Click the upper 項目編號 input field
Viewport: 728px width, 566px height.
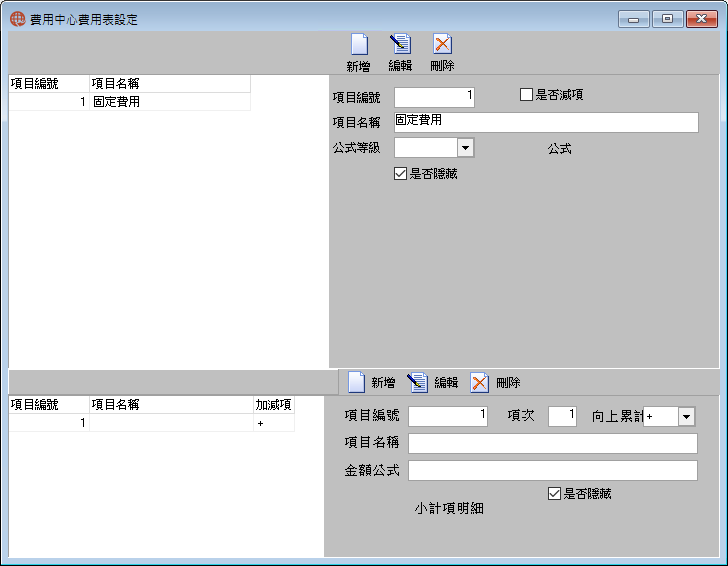[x=434, y=98]
